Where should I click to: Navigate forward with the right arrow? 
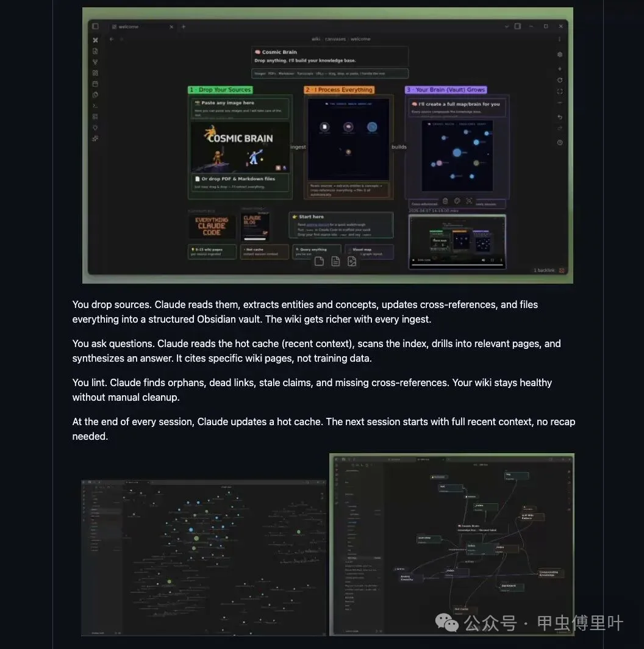tap(122, 39)
